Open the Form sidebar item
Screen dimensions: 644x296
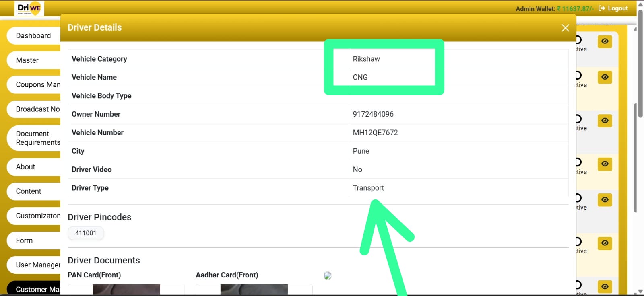(24, 240)
